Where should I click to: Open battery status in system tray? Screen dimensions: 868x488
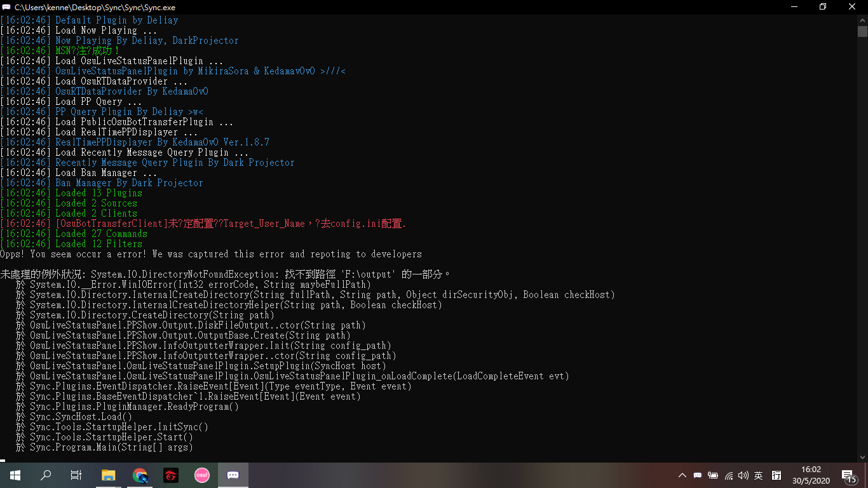coord(713,475)
